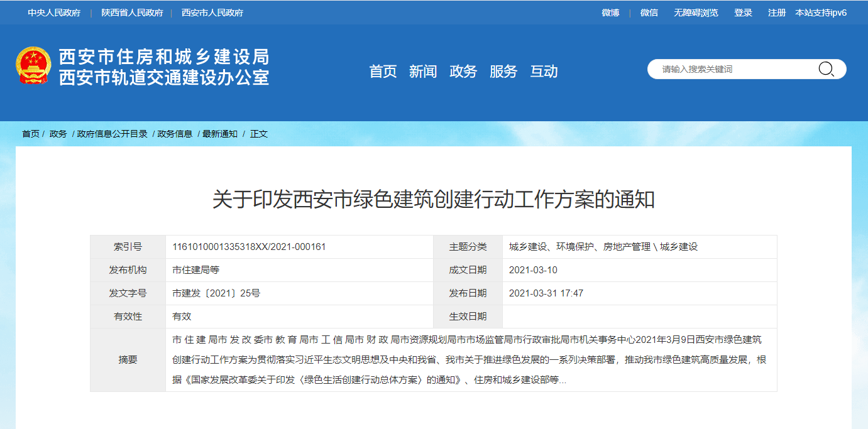Click the 微博 link in top bar
The height and width of the screenshot is (429, 868).
(610, 13)
